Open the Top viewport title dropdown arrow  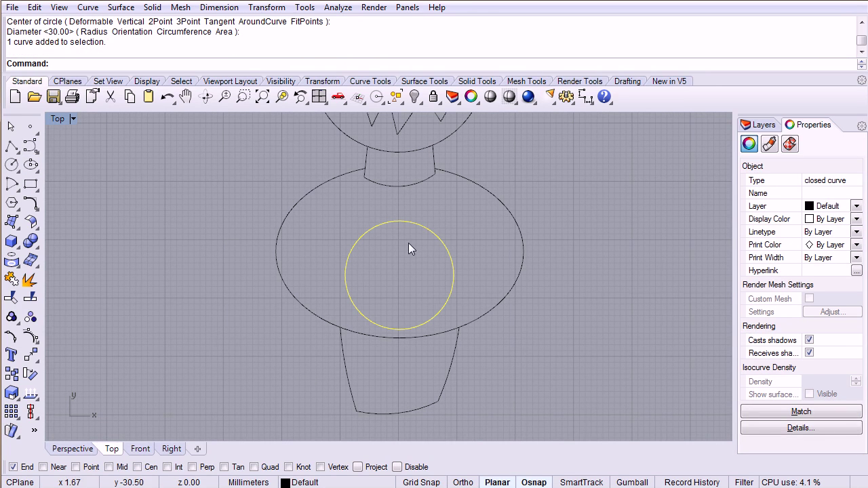(73, 119)
